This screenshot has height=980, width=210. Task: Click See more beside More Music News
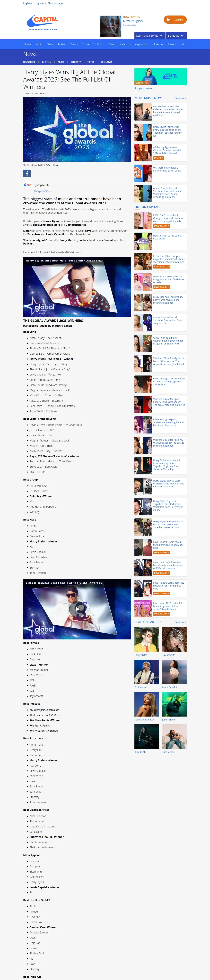(x=181, y=98)
